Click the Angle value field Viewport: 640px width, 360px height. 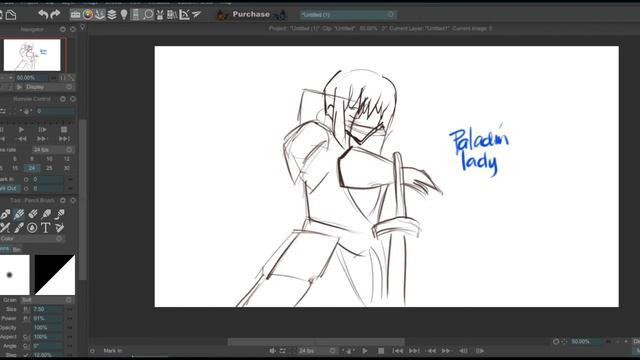[x=48, y=346]
